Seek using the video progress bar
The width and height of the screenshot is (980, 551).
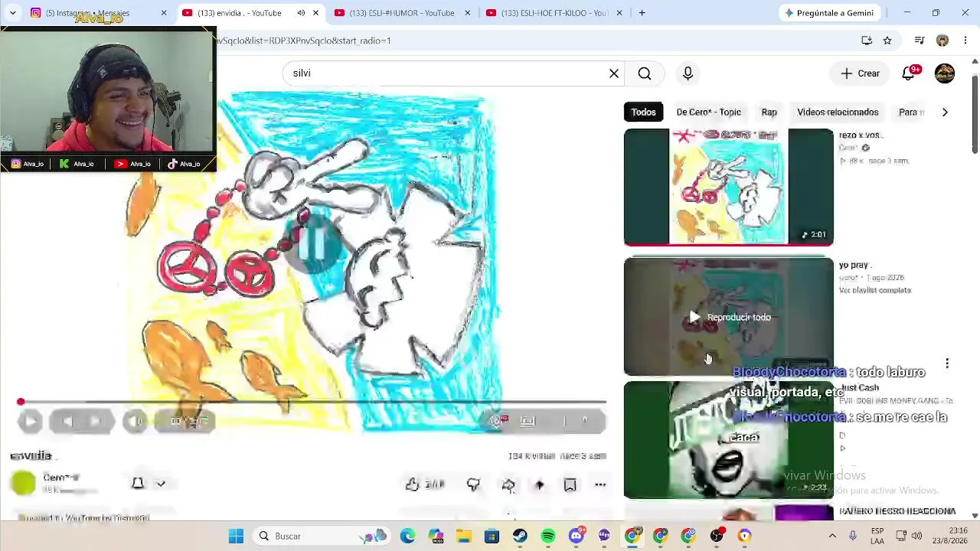[312, 402]
